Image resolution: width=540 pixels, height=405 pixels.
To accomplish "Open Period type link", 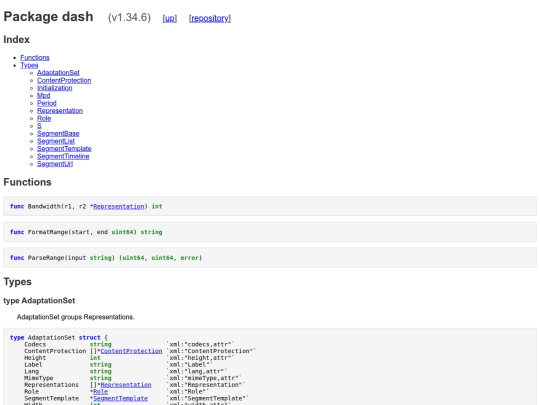I will point(47,103).
